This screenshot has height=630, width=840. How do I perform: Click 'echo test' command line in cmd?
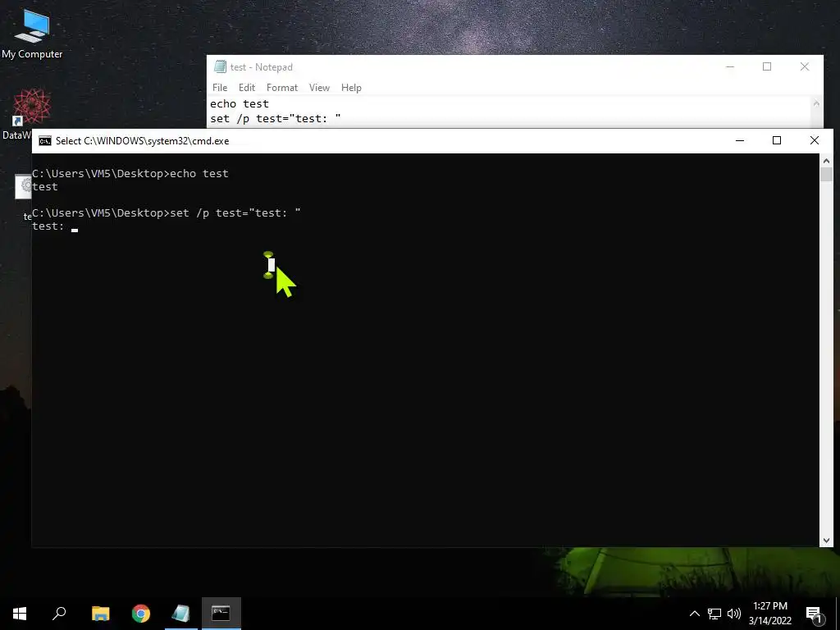130,174
